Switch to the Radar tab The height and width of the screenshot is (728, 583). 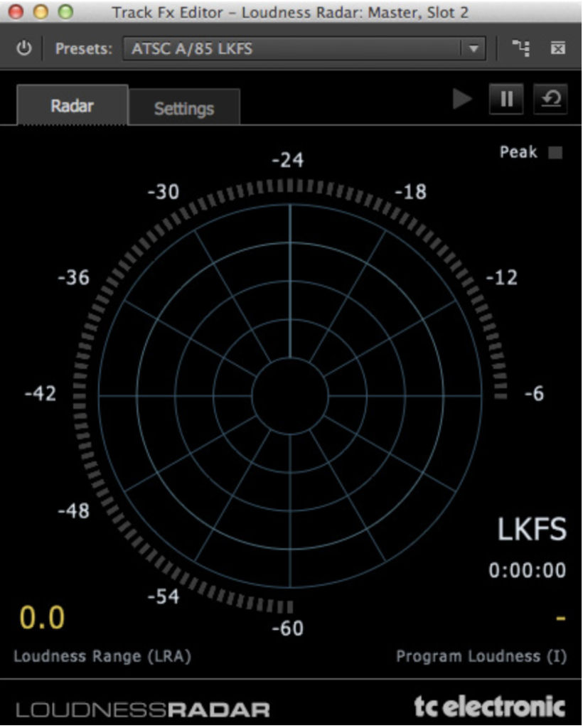[x=73, y=105]
